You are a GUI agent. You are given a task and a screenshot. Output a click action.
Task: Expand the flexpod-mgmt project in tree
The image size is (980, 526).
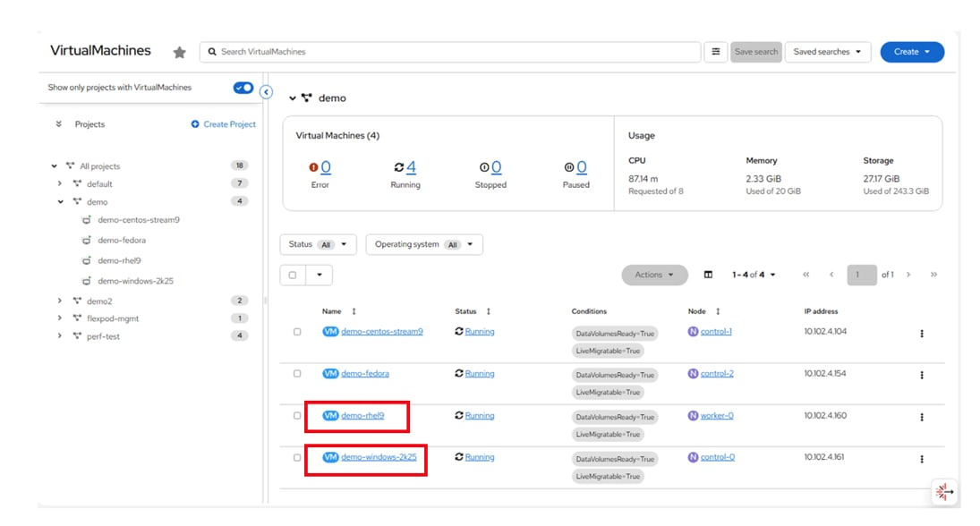60,318
